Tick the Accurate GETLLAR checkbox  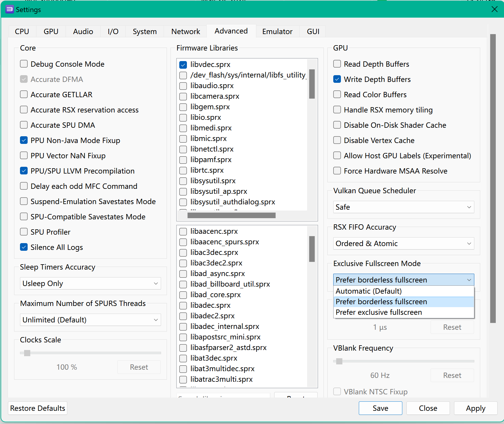click(24, 95)
